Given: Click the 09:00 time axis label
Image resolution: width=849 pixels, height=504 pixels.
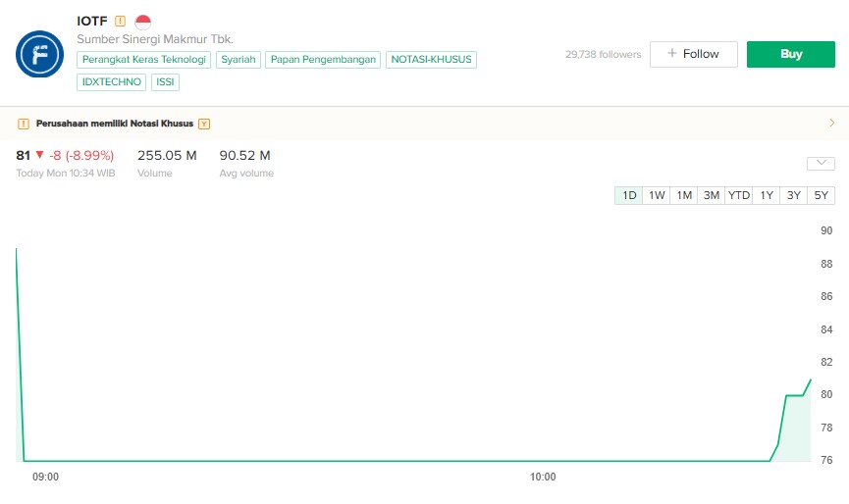Looking at the screenshot, I should (45, 477).
